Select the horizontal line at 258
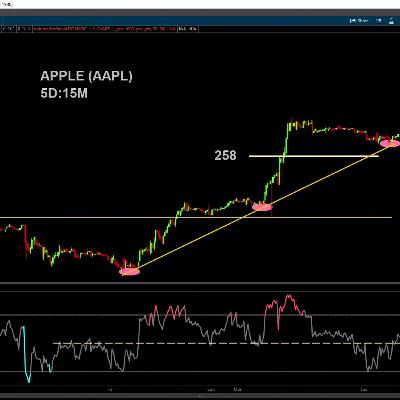 313,156
